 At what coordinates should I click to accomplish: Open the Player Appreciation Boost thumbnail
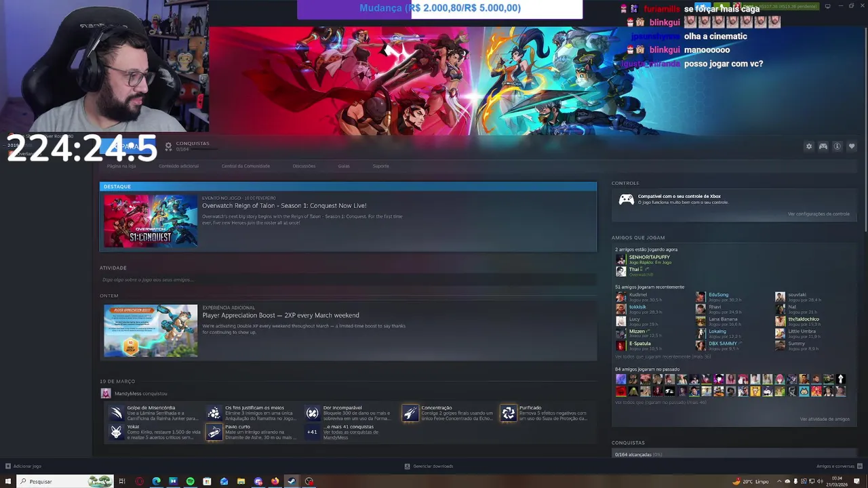[151, 331]
